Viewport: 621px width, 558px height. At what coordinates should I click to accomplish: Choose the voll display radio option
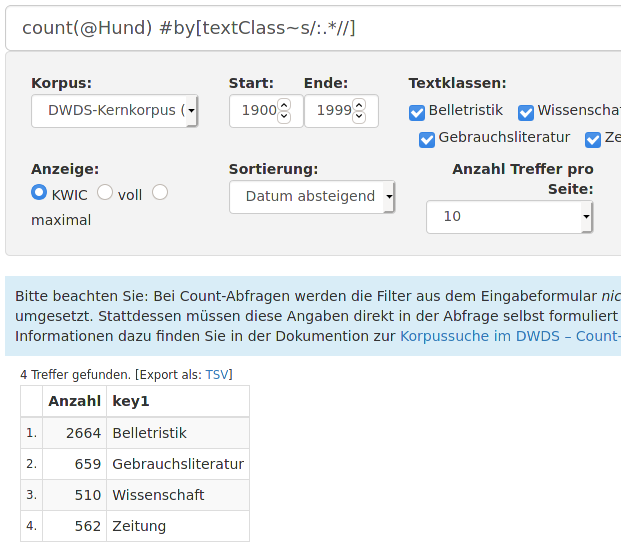[105, 192]
